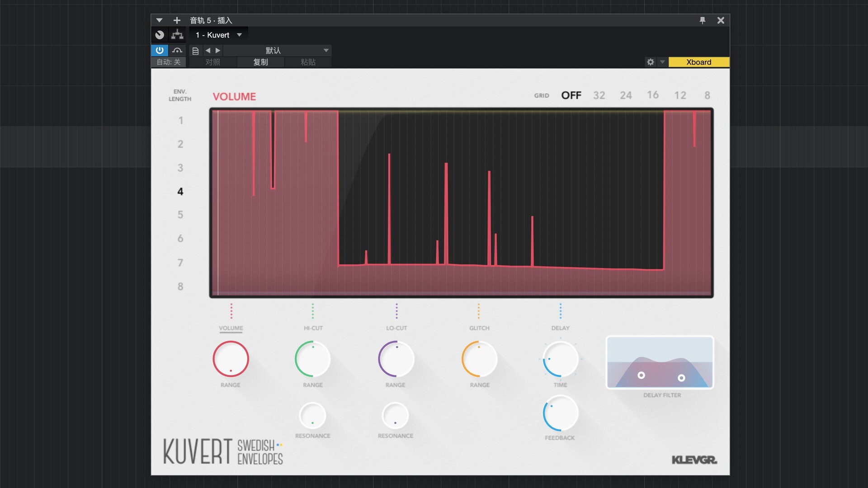Open plugin settings gear icon
Screen dimensions: 868x488
tap(651, 62)
